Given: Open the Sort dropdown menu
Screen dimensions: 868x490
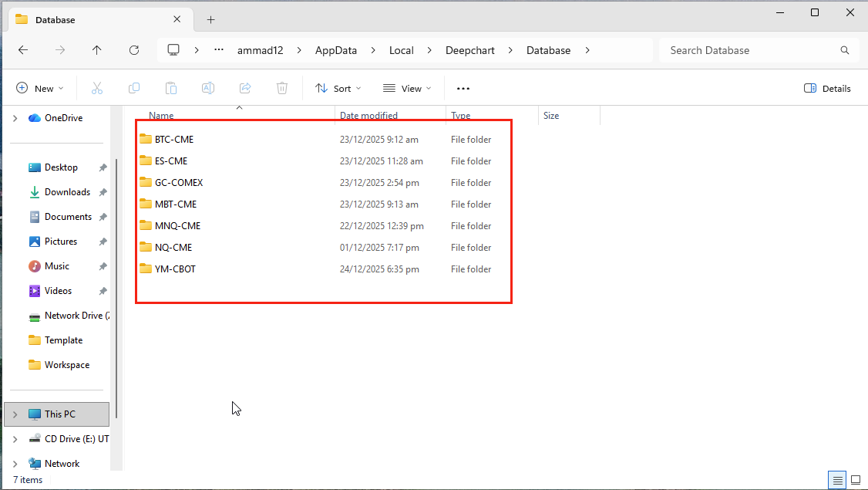Looking at the screenshot, I should tap(338, 88).
